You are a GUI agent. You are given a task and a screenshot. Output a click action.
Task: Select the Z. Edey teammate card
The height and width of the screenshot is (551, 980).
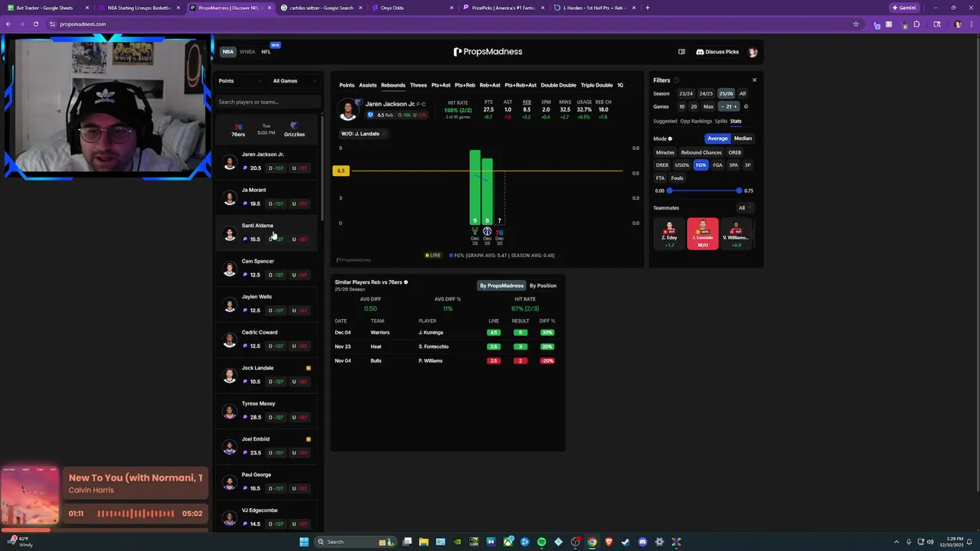point(670,233)
